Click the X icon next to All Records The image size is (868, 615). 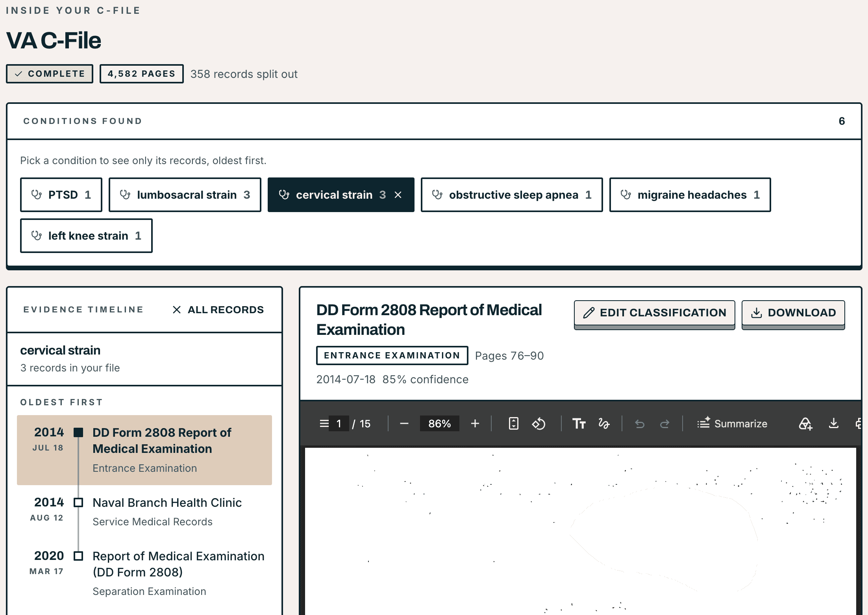coord(177,310)
